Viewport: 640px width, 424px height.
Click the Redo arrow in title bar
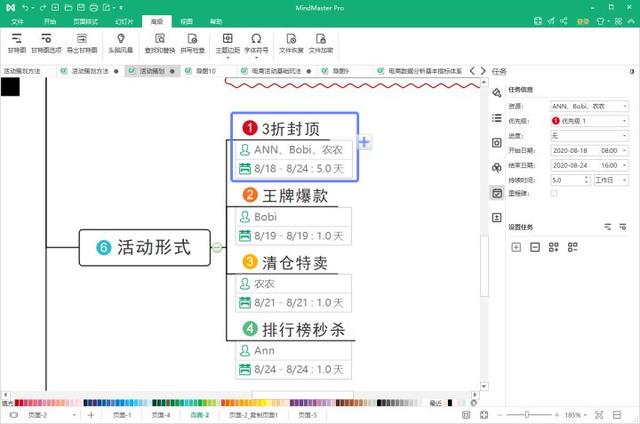[x=43, y=8]
